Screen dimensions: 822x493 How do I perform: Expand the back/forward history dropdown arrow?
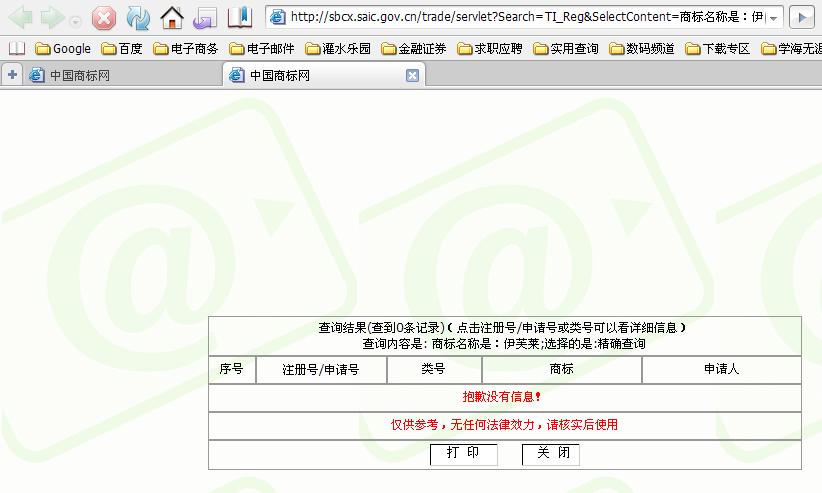point(75,22)
